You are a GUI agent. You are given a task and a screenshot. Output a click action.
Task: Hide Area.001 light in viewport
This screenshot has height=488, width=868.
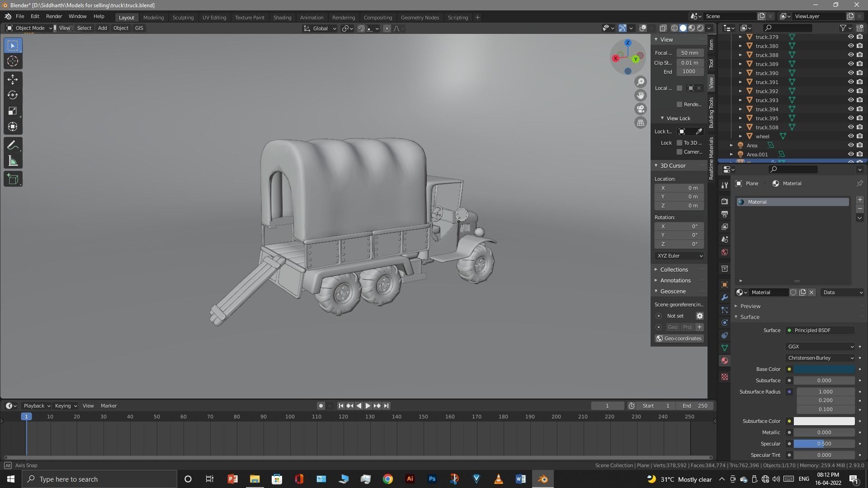(850, 155)
